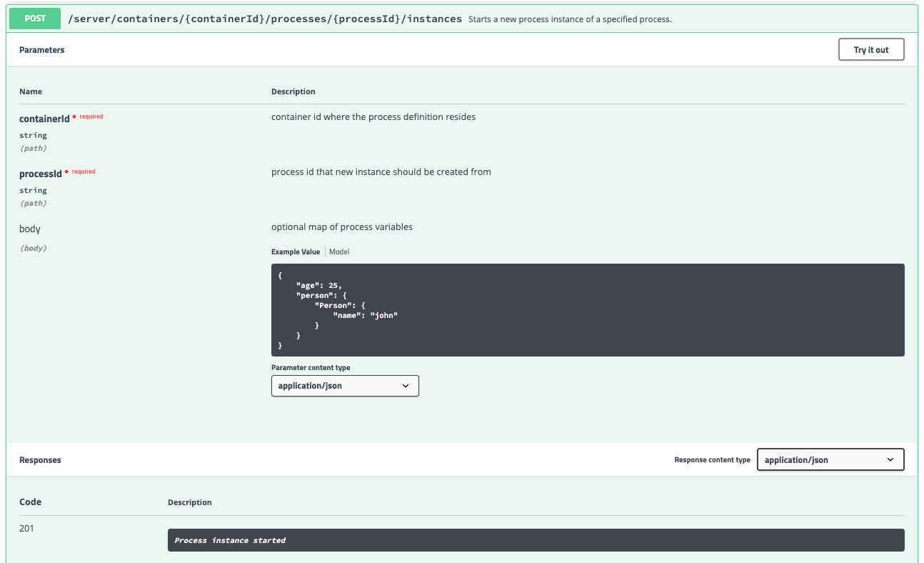Viewport: 924px width, 563px height.
Task: Click the 'Parameter content type' label
Action: pos(311,368)
